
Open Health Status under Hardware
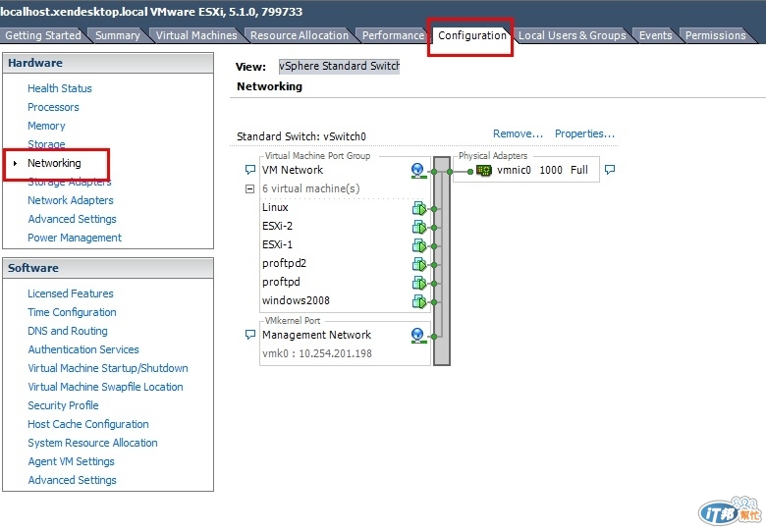(60, 88)
